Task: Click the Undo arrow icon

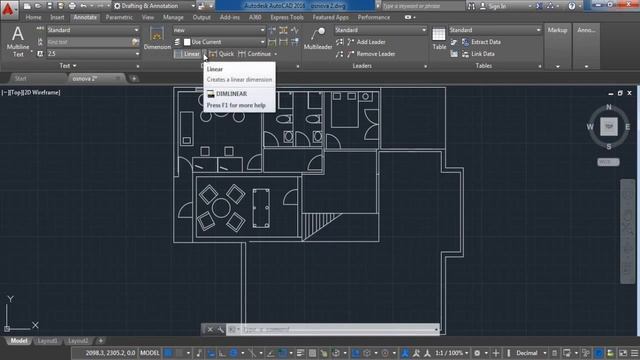Action: pos(83,6)
